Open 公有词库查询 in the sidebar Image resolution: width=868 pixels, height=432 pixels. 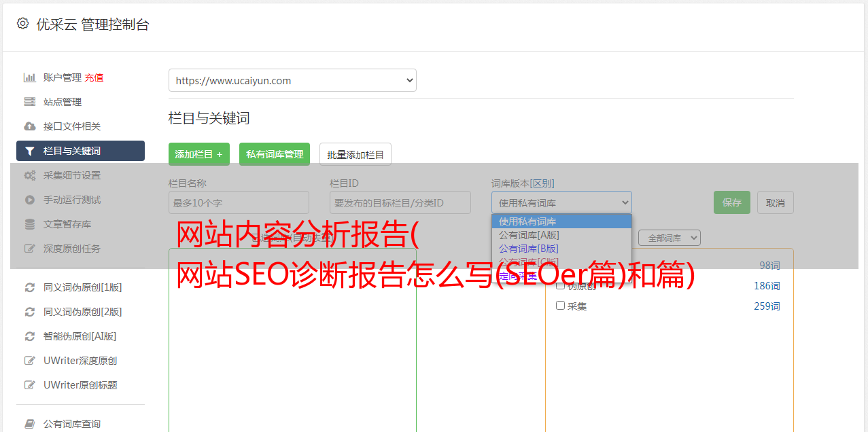point(72,424)
